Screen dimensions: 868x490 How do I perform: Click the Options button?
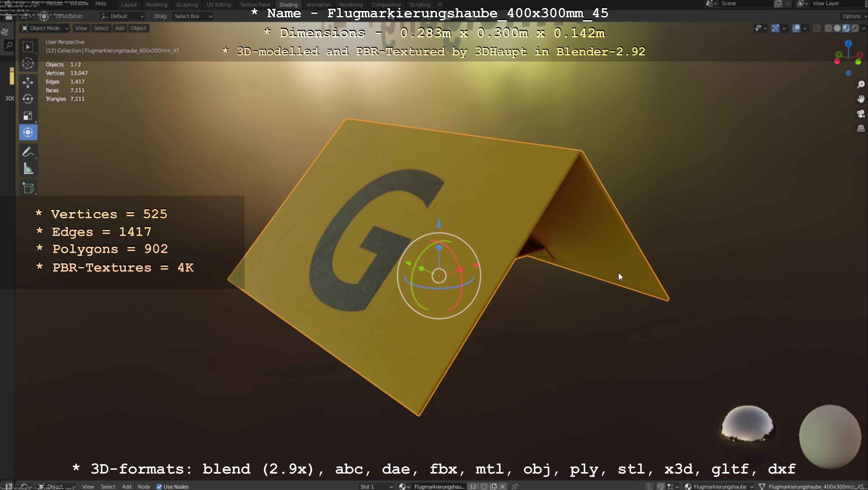coord(852,16)
